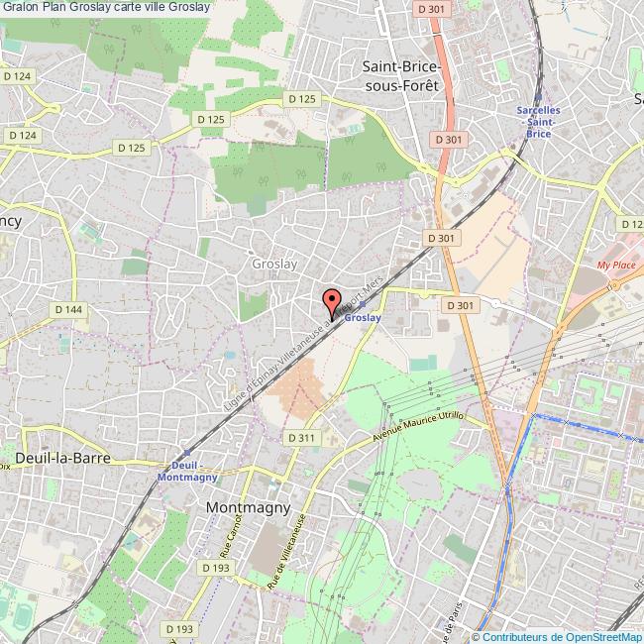The image size is (644, 644).
Task: Click the Rue de Villetaneuse street label
Action: tap(286, 552)
